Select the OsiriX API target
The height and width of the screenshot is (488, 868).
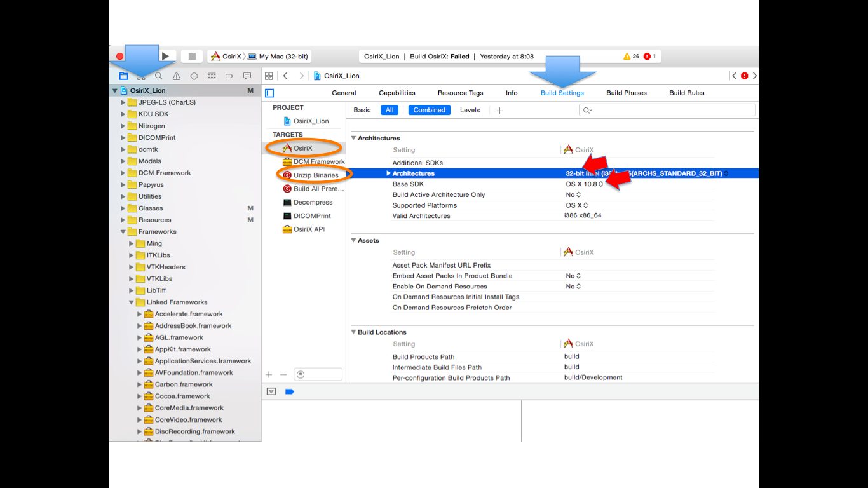click(x=304, y=229)
